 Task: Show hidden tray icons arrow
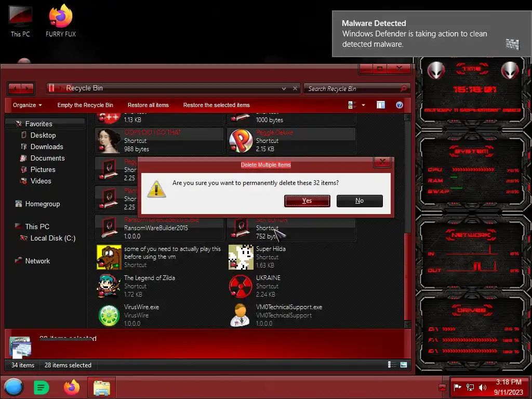pos(442,388)
